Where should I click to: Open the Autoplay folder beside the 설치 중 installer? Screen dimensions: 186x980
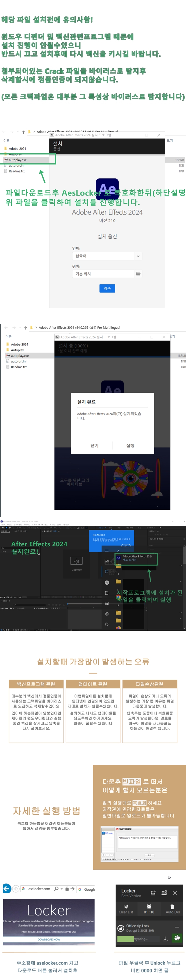pos(17,350)
